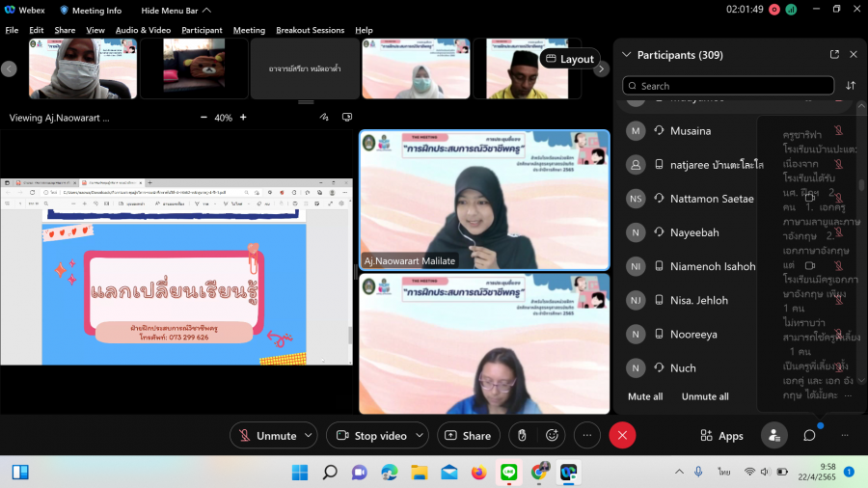Toggle the participants panel button

coord(773,436)
